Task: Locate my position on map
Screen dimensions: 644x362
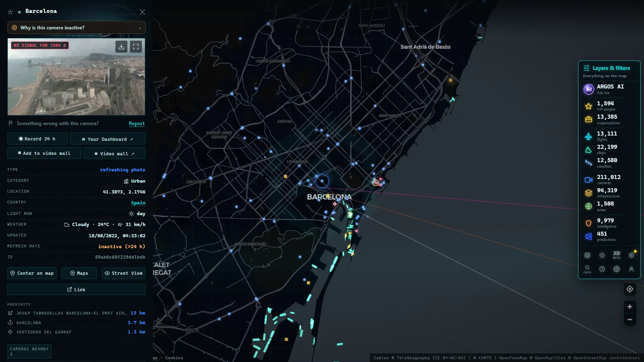Action: [x=630, y=289]
